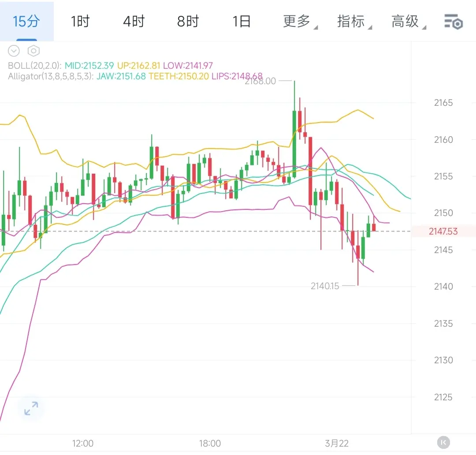Screen dimensions: 476x455
Task: Click the 18:00 time axis label
Action: (210, 444)
